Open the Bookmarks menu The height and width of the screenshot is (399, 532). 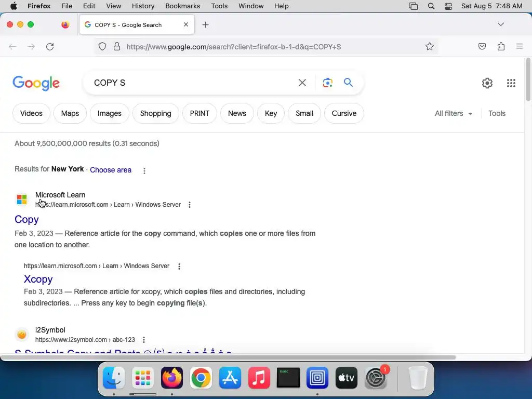pyautogui.click(x=182, y=6)
